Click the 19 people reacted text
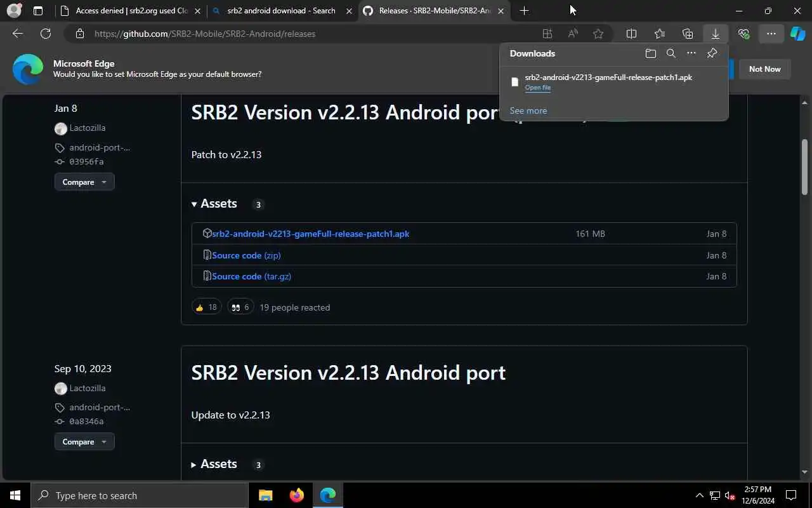The image size is (812, 508). [294, 307]
